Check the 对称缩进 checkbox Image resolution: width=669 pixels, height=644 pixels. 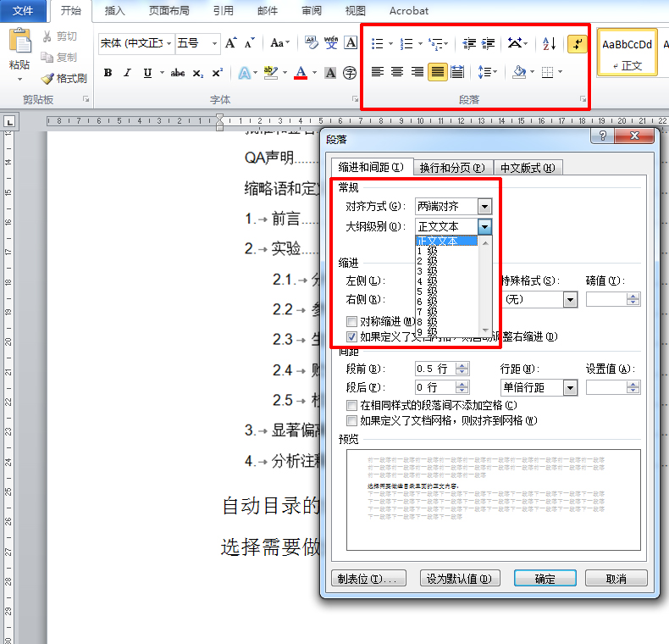[x=351, y=320]
